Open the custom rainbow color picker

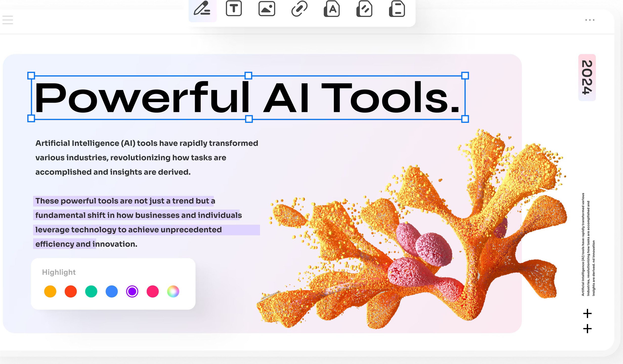point(173,291)
